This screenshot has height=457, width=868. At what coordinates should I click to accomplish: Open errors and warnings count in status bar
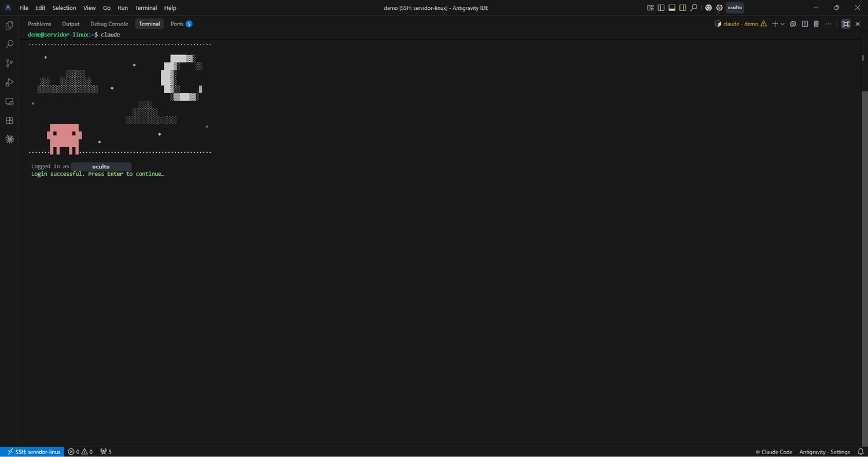click(x=80, y=452)
